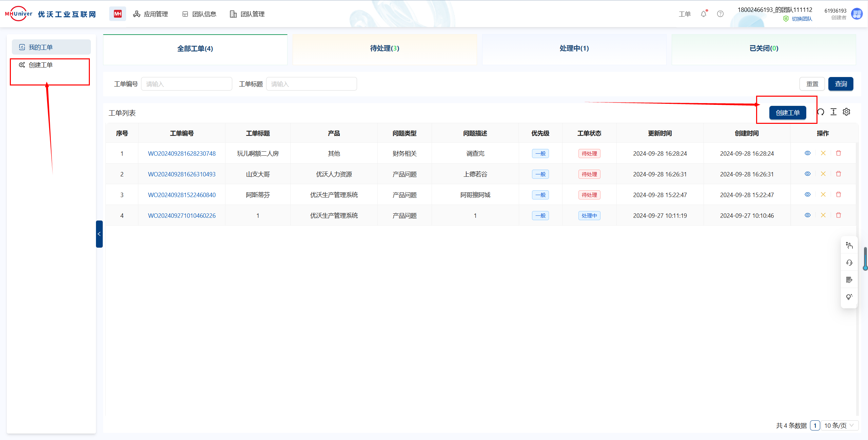Click the refresh icon beside 创建工单
Viewport: 868px width, 440px height.
click(821, 112)
